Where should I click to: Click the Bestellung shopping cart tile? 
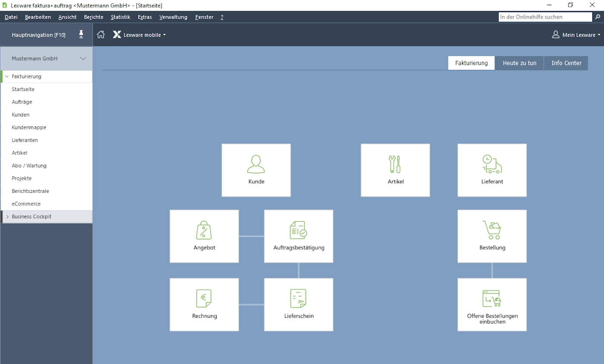point(492,236)
